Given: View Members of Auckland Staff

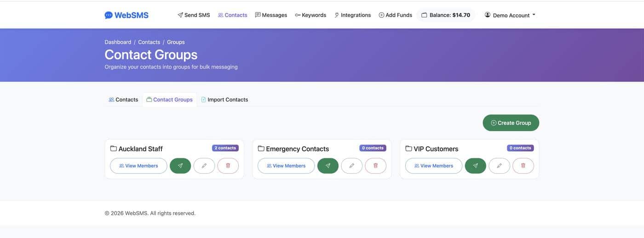Looking at the screenshot, I should click(x=138, y=166).
